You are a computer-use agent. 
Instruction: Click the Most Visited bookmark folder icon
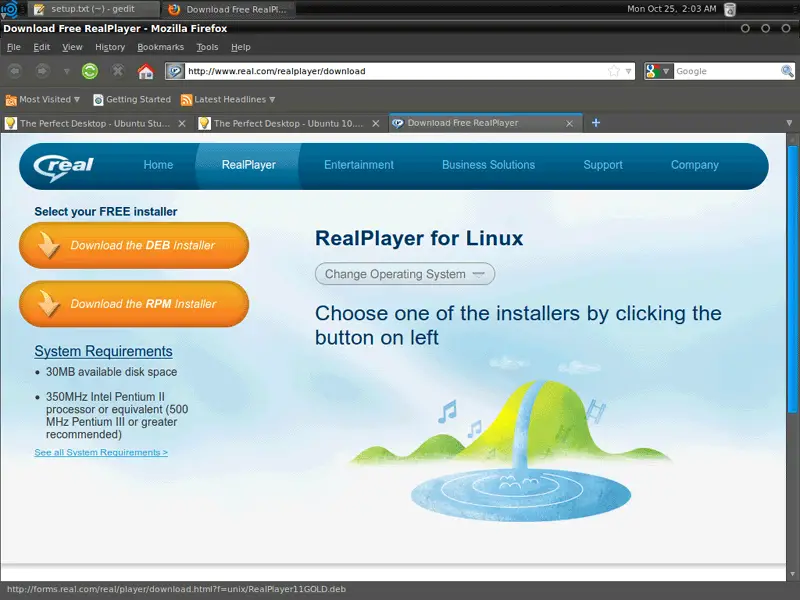click(x=11, y=100)
